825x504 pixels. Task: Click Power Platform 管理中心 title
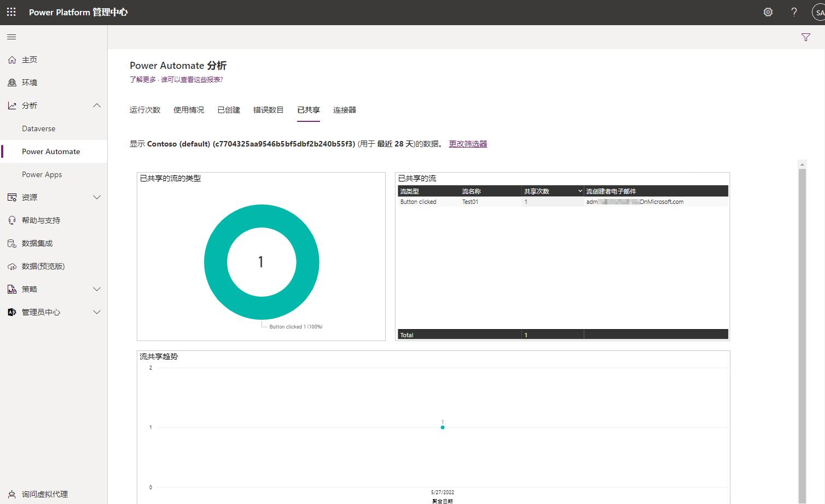[78, 12]
